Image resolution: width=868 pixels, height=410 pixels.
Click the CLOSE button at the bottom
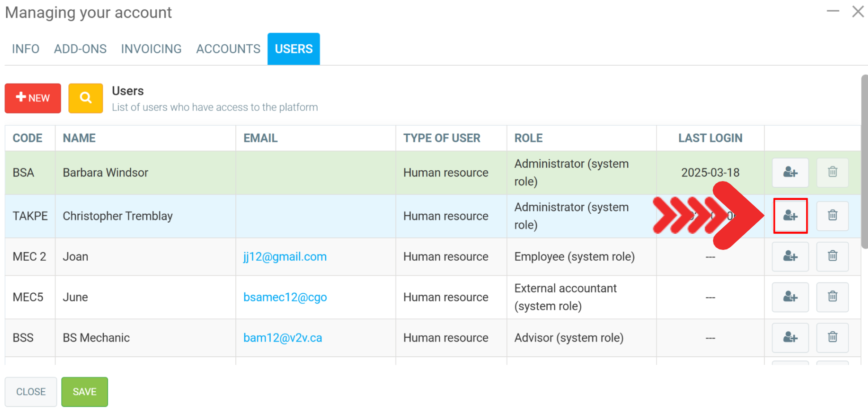coord(31,392)
